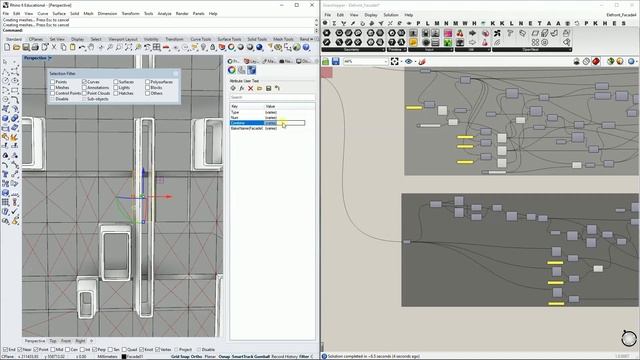Click the Print icon in Rhino toolbar

(x=35, y=47)
